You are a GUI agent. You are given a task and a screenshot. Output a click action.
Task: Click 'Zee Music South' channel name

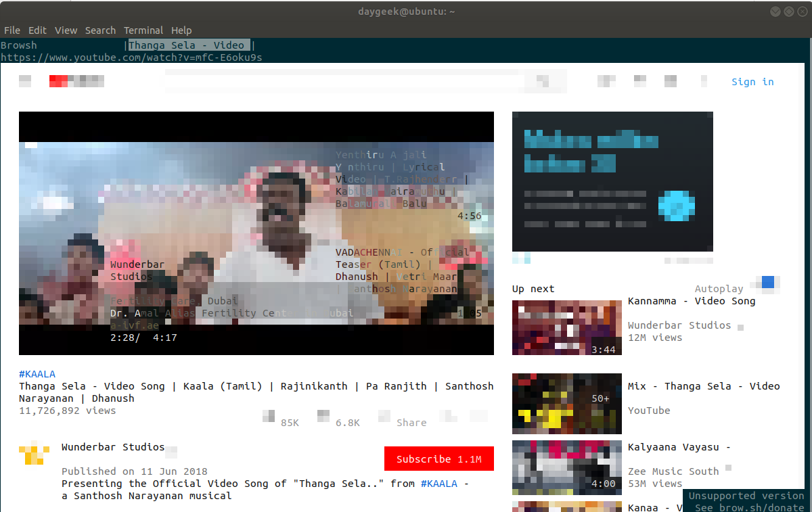[x=673, y=471]
